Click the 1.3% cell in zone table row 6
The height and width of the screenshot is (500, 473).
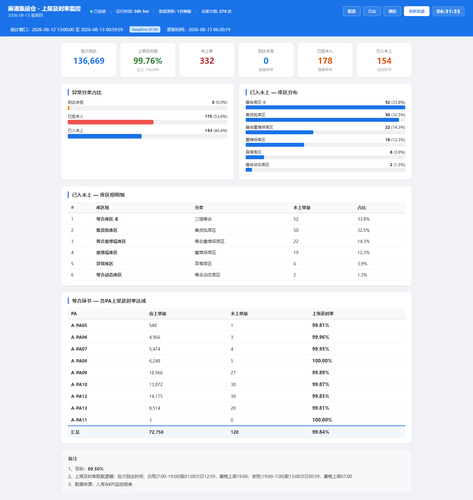pos(362,275)
